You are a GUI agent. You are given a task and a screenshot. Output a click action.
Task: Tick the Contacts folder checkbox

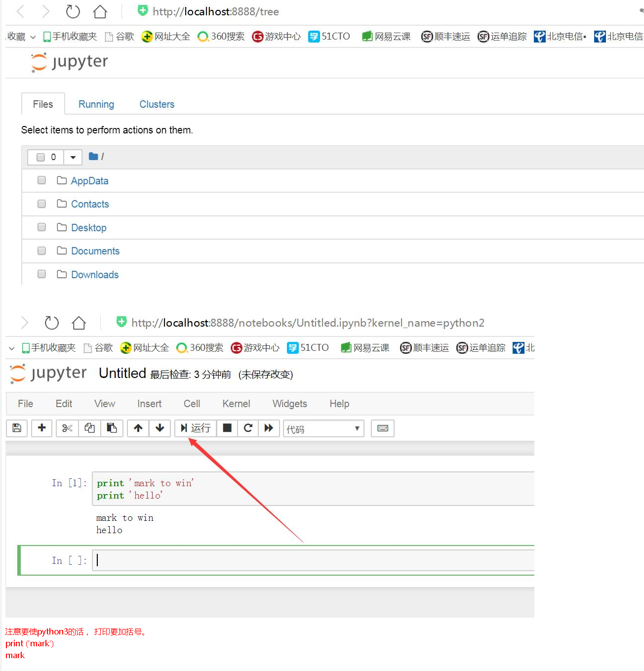[41, 204]
